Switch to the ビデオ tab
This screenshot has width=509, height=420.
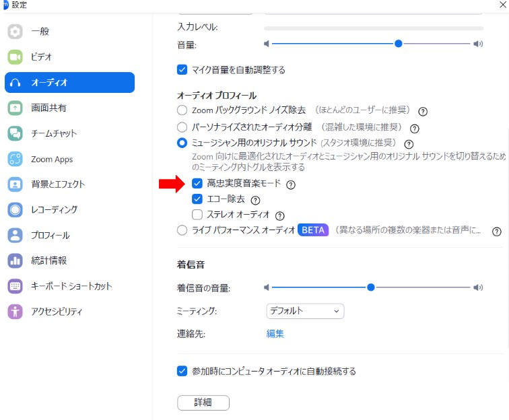click(x=69, y=57)
